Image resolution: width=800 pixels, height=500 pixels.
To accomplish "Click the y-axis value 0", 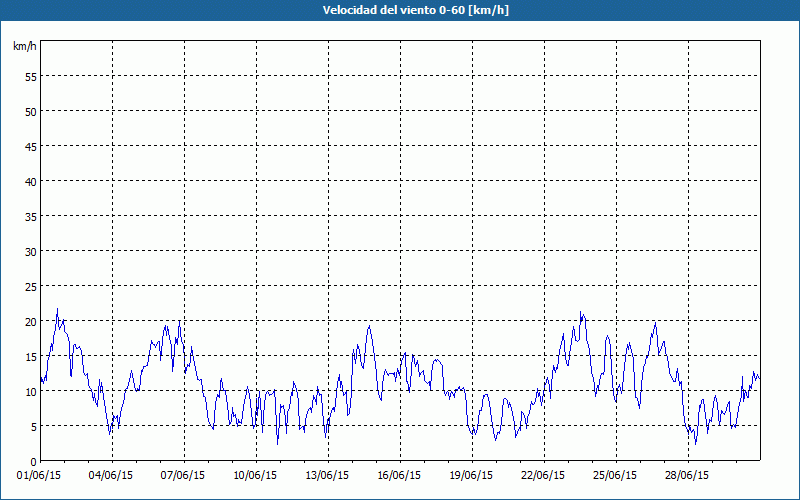I will (x=34, y=462).
